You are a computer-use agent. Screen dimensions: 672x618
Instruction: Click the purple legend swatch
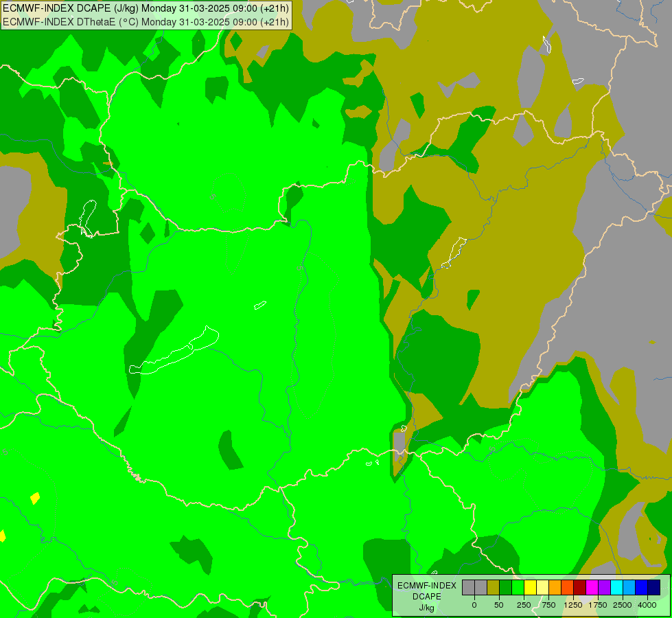[604, 588]
